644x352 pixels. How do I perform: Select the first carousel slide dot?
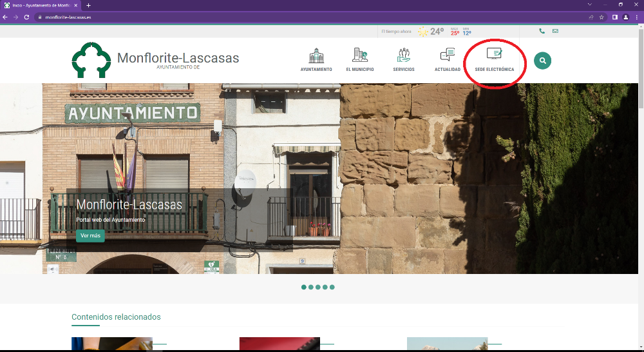click(304, 287)
